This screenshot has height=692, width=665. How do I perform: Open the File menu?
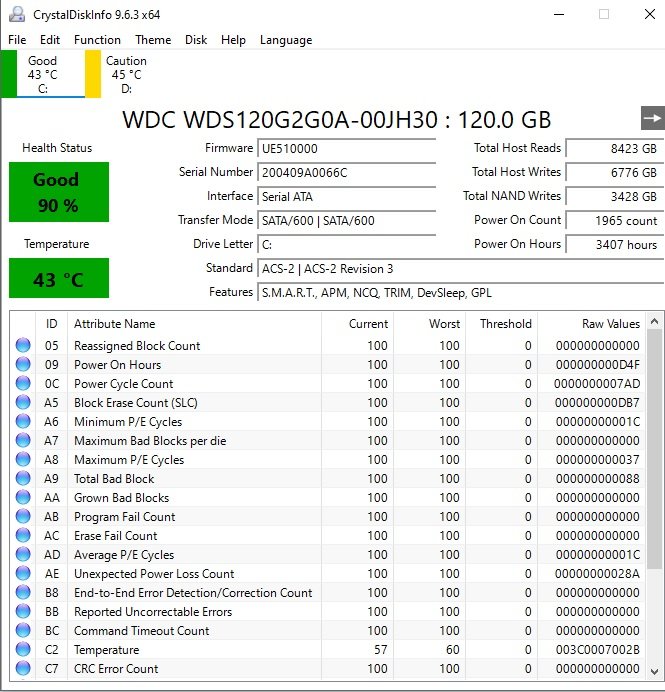coord(17,40)
